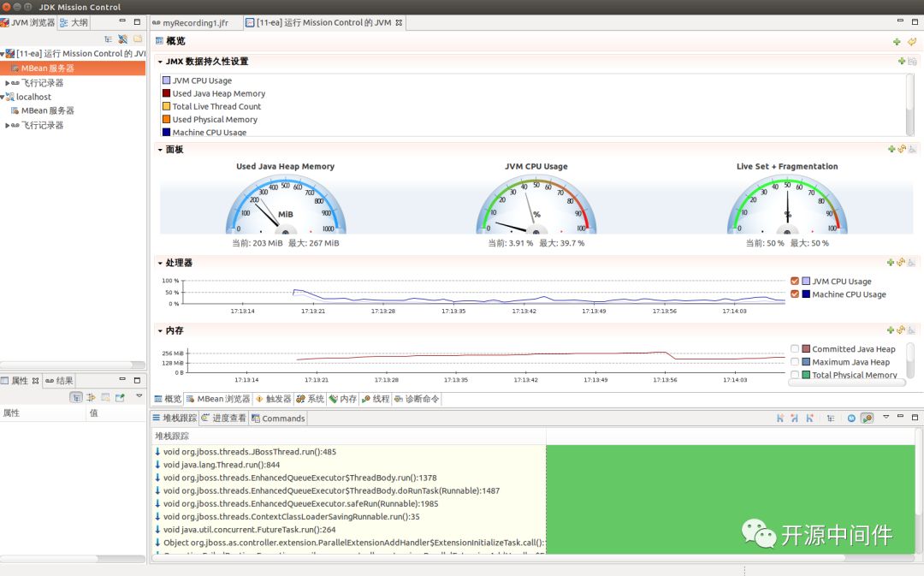Expand 飞行记录器 under the [11-ea] JVM node
The image size is (924, 576).
coord(7,83)
